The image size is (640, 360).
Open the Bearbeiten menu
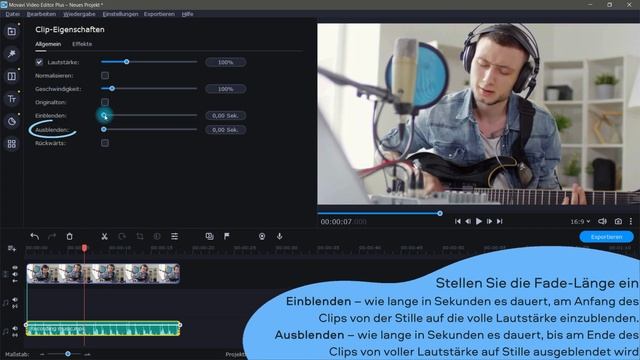coord(41,14)
